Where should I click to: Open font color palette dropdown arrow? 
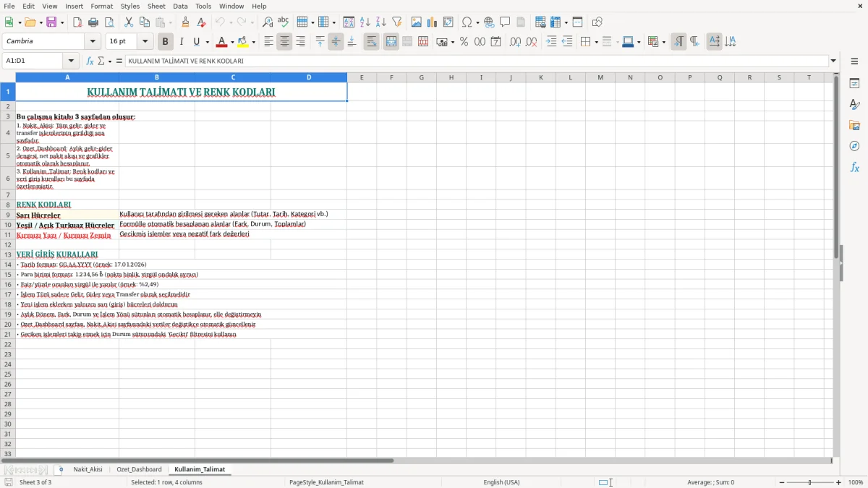231,42
